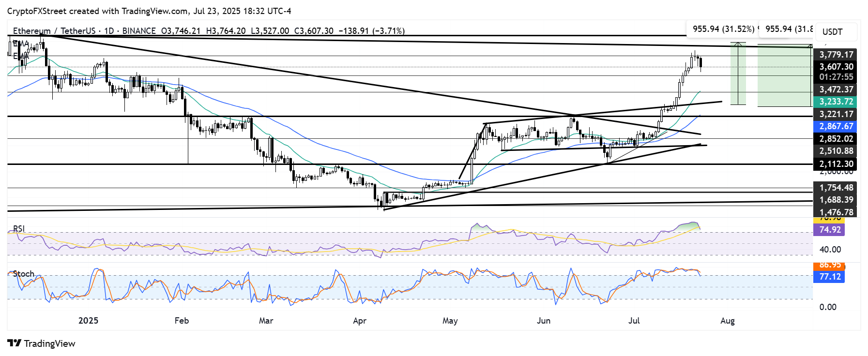Click the Jul label on time axis
This screenshot has height=356, width=868.
tap(634, 321)
